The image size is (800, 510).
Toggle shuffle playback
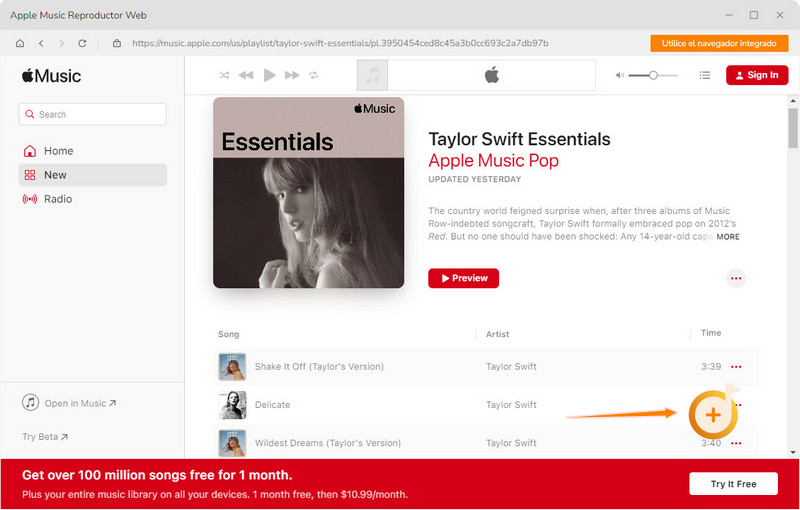coord(224,75)
